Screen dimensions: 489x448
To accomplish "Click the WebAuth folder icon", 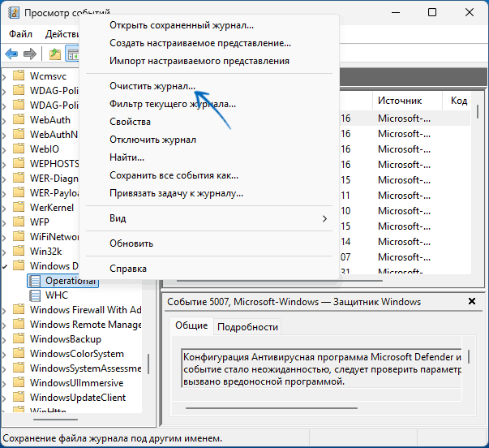I will tap(19, 119).
